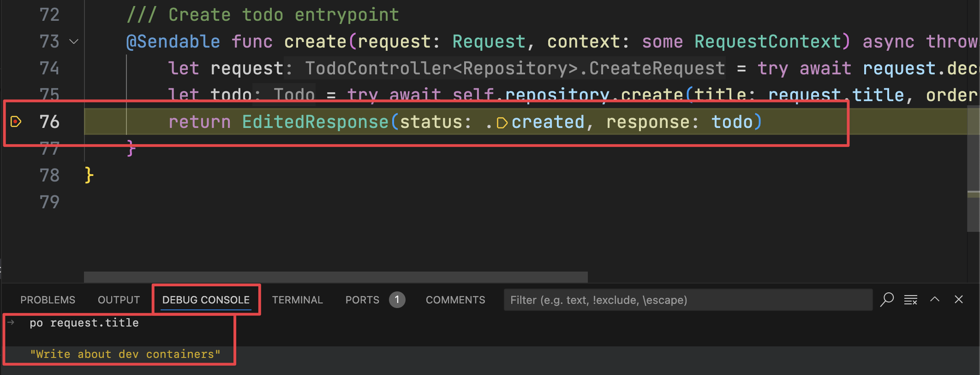Viewport: 980px width, 375px height.
Task: Click the editor's horizontal scrollbar
Action: [335, 277]
